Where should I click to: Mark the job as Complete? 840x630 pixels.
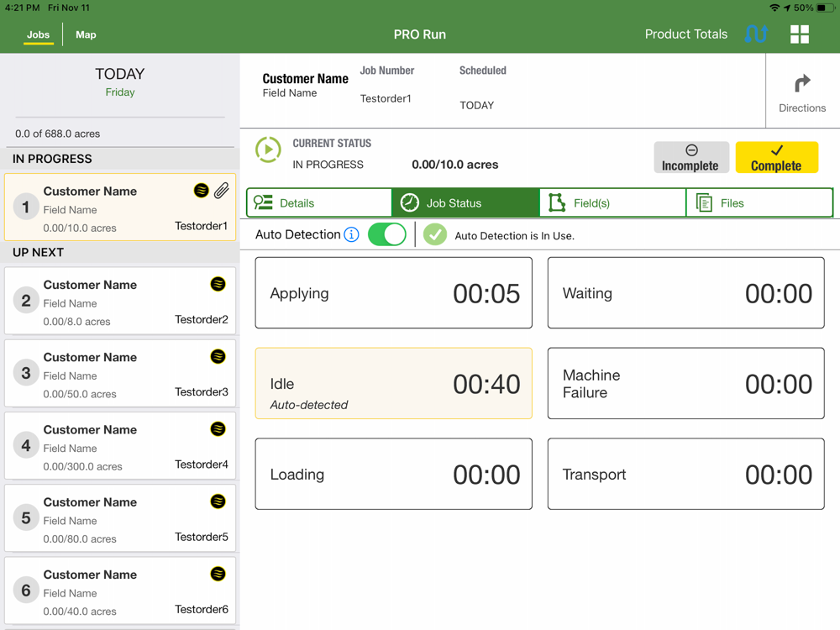776,158
